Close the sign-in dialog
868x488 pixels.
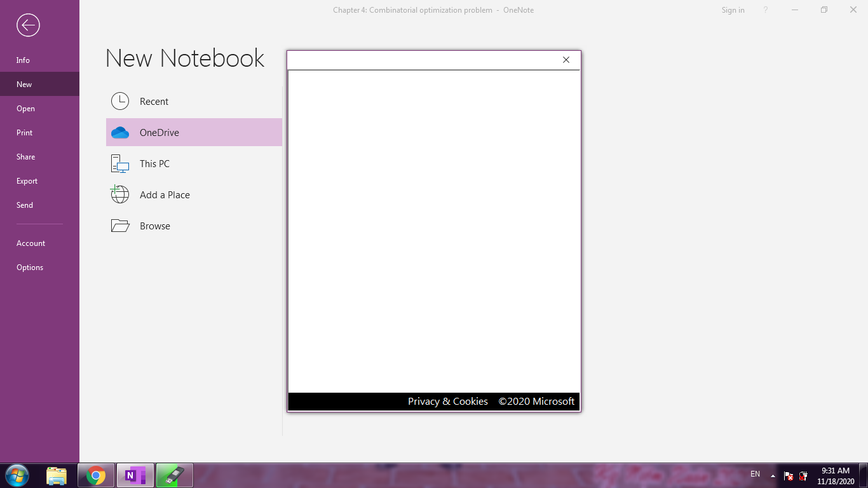(x=566, y=60)
